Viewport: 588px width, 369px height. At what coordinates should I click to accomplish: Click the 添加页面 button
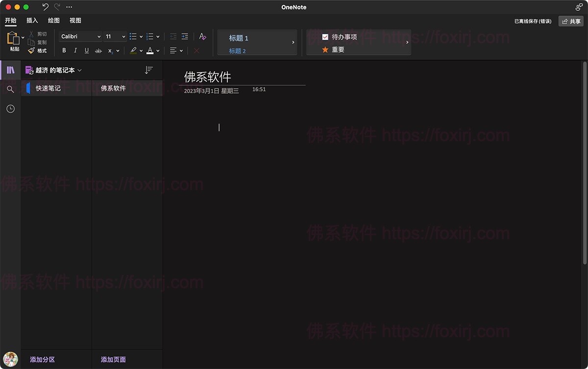pos(113,359)
